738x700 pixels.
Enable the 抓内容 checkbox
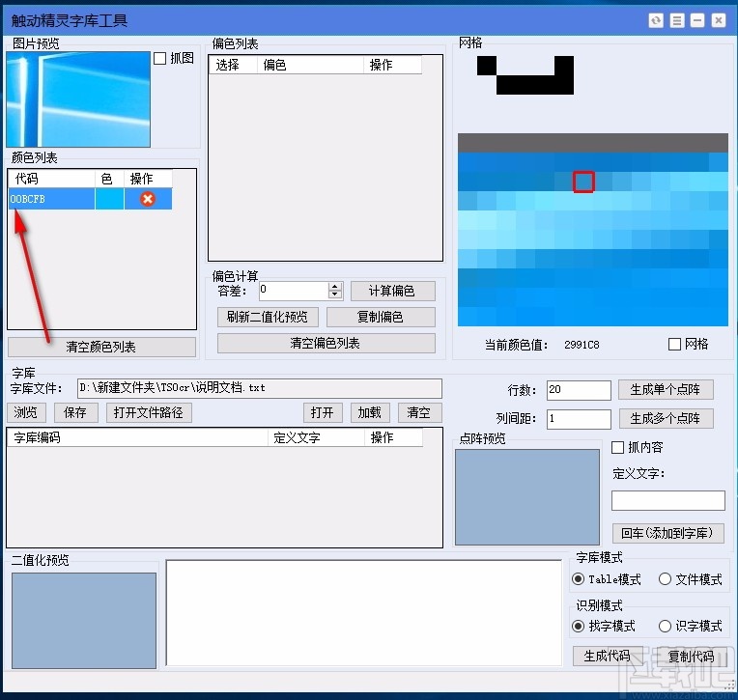pyautogui.click(x=617, y=447)
